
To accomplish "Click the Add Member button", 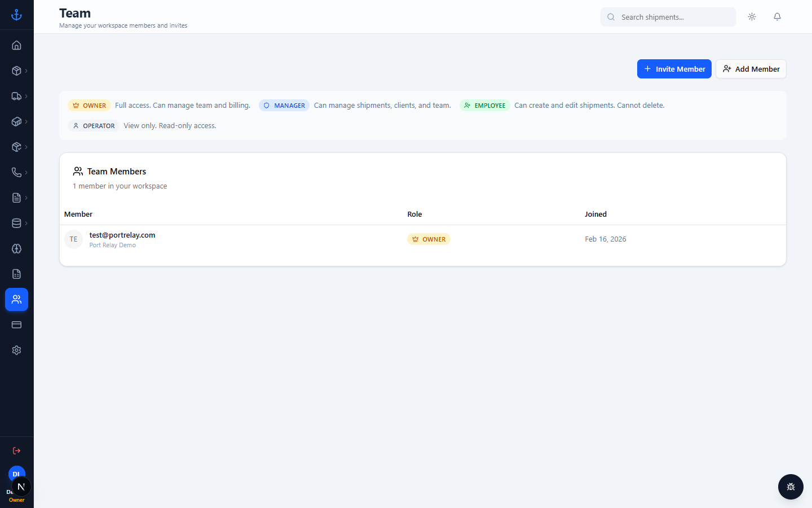I will pyautogui.click(x=751, y=69).
